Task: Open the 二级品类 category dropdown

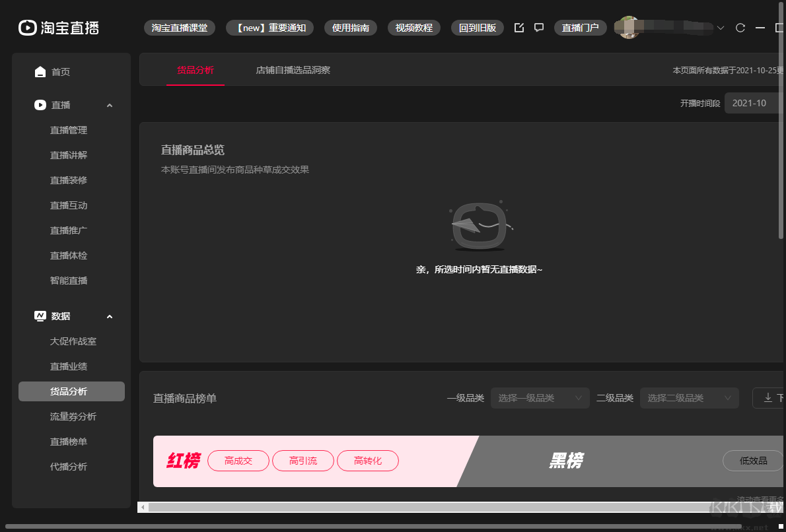Action: coord(689,397)
